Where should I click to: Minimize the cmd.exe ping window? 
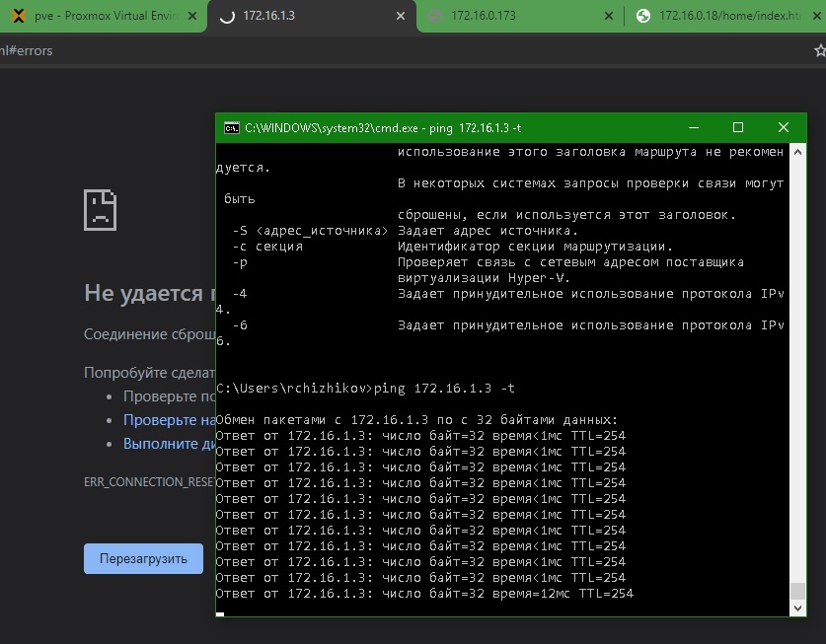(693, 127)
